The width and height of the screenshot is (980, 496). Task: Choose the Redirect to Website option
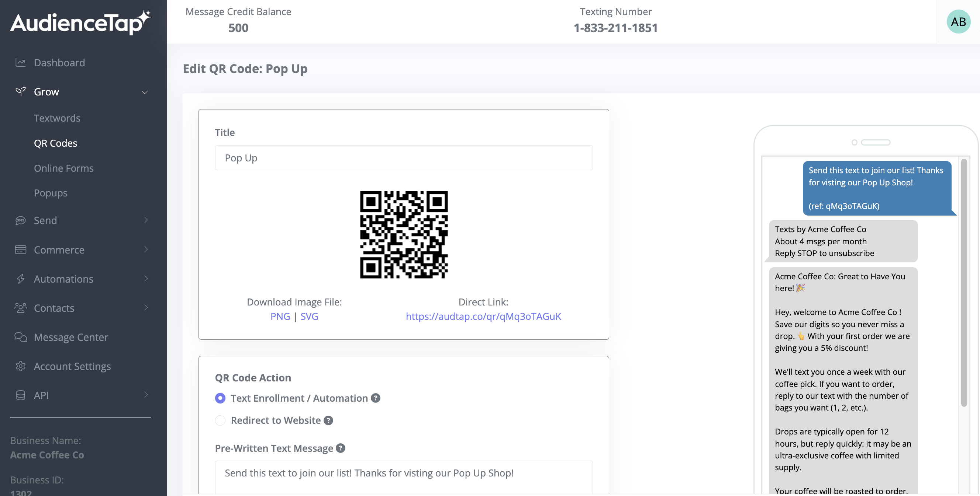tap(220, 420)
